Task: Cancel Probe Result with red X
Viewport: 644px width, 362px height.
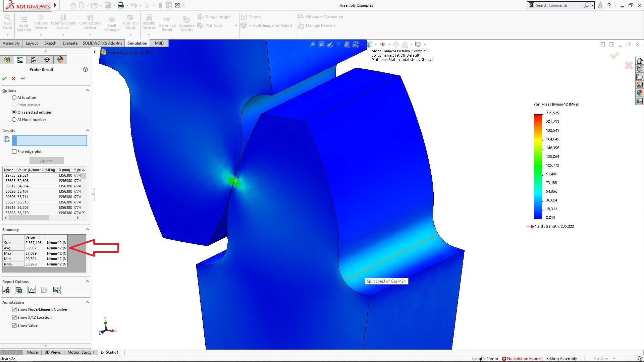Action: [x=13, y=78]
